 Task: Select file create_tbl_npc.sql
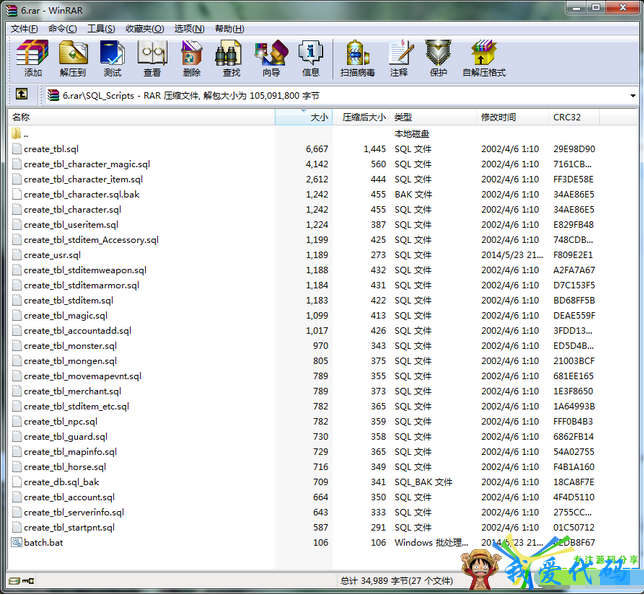click(x=60, y=422)
